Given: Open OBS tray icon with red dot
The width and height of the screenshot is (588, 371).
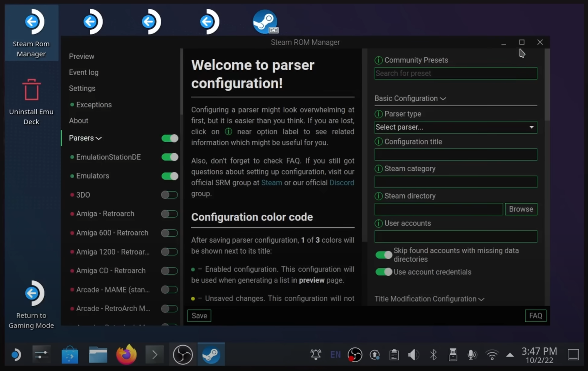Looking at the screenshot, I should pos(355,354).
